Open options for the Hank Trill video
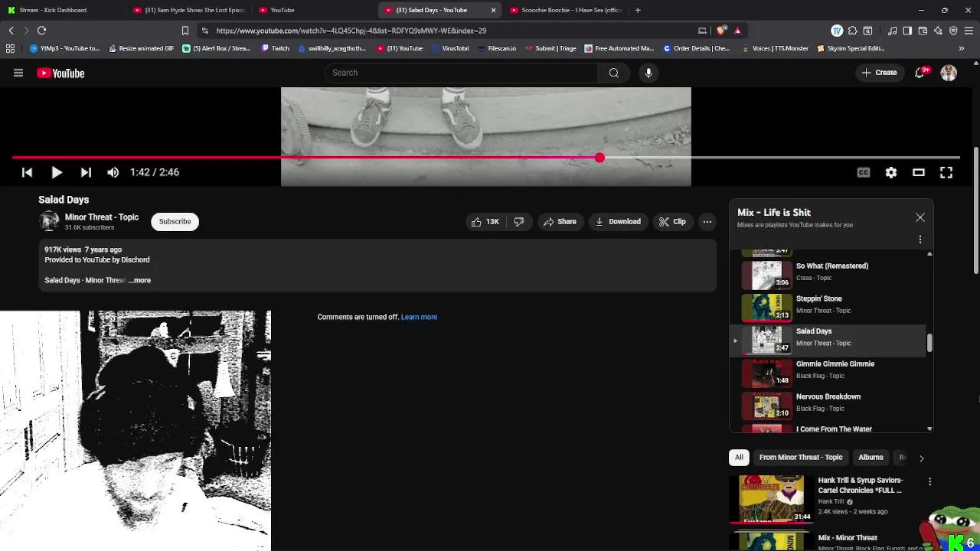This screenshot has width=980, height=551. pos(929,482)
